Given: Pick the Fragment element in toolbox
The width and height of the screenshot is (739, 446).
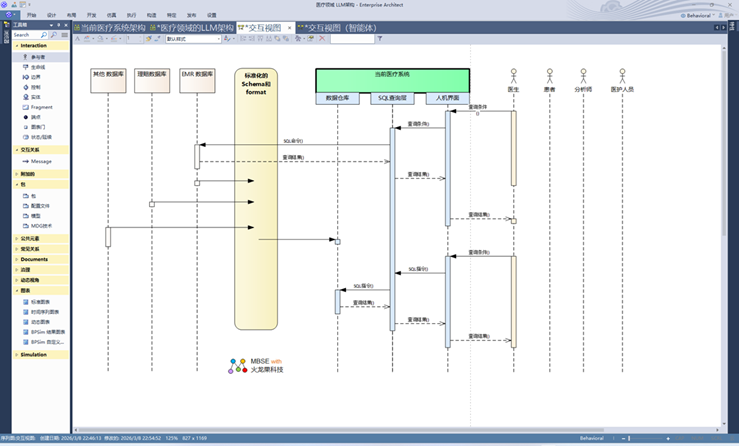Looking at the screenshot, I should point(40,107).
